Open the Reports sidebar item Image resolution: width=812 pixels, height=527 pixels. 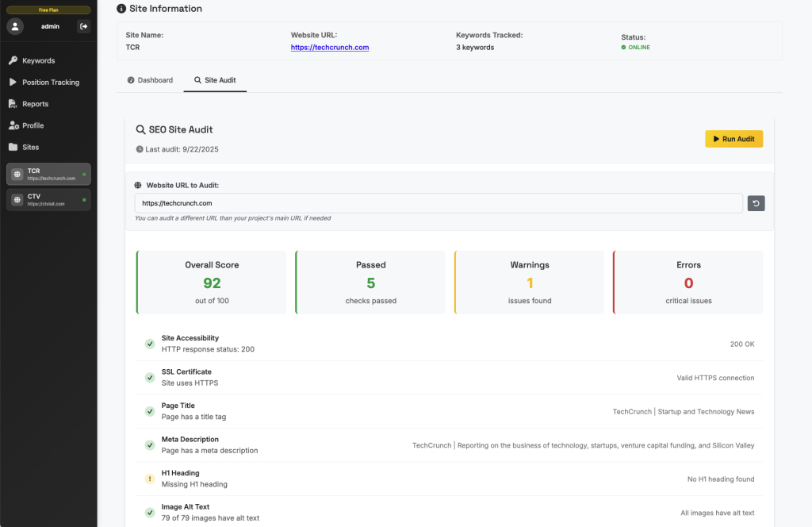tap(35, 104)
